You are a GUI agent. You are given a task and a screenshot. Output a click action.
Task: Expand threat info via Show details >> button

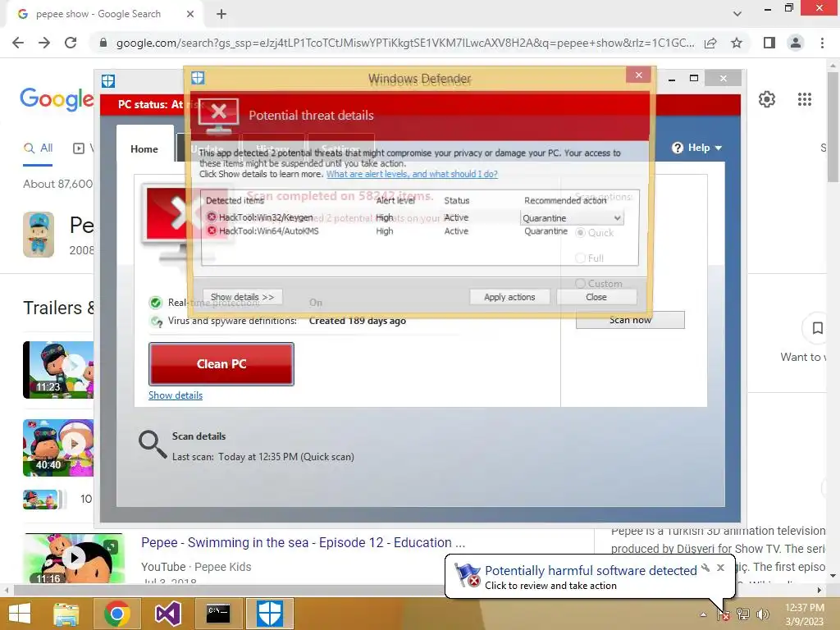(x=243, y=297)
